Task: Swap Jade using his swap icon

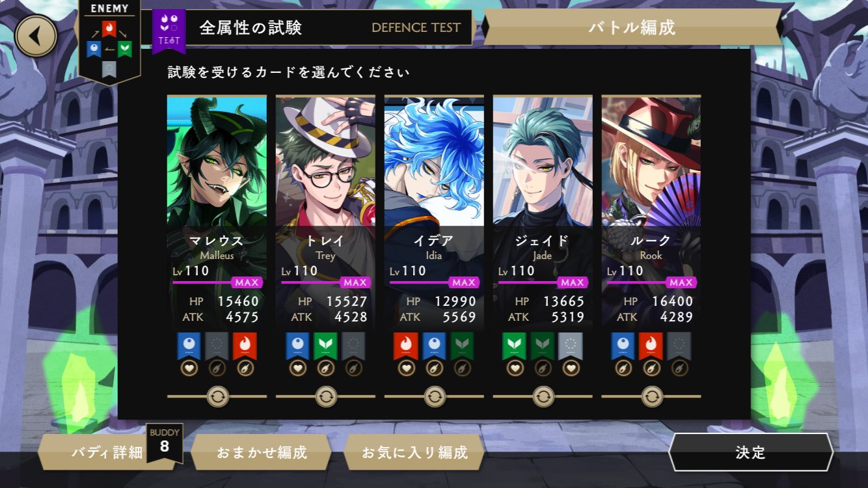Action: [x=543, y=396]
